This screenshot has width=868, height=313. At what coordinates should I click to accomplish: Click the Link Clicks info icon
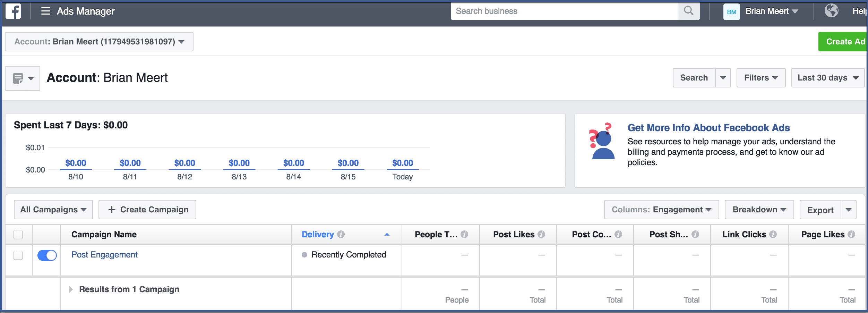point(773,235)
